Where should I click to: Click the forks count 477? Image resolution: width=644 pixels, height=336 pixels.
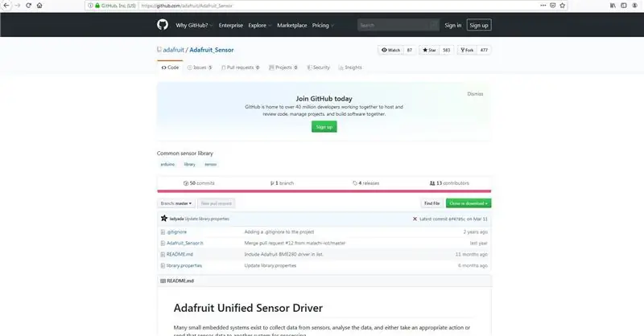click(484, 50)
